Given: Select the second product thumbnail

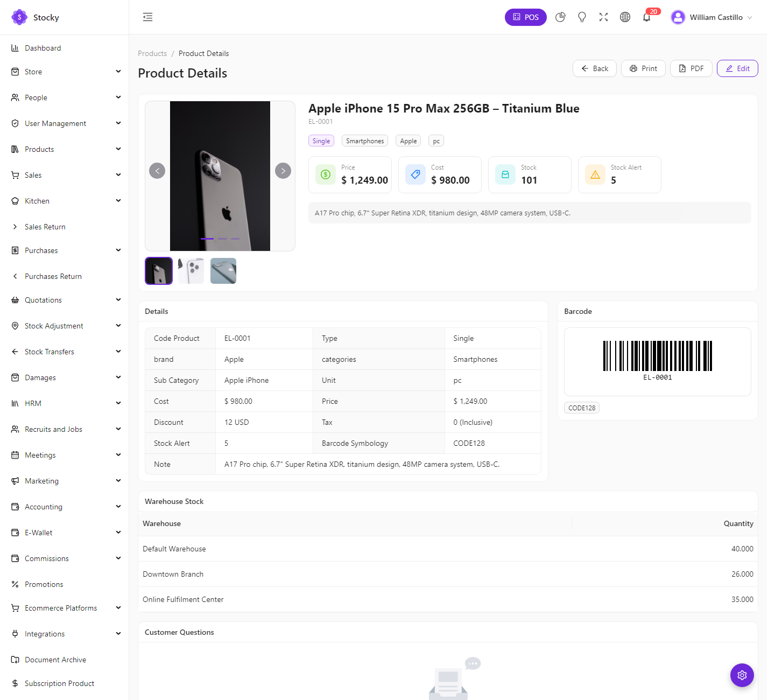Looking at the screenshot, I should (191, 271).
